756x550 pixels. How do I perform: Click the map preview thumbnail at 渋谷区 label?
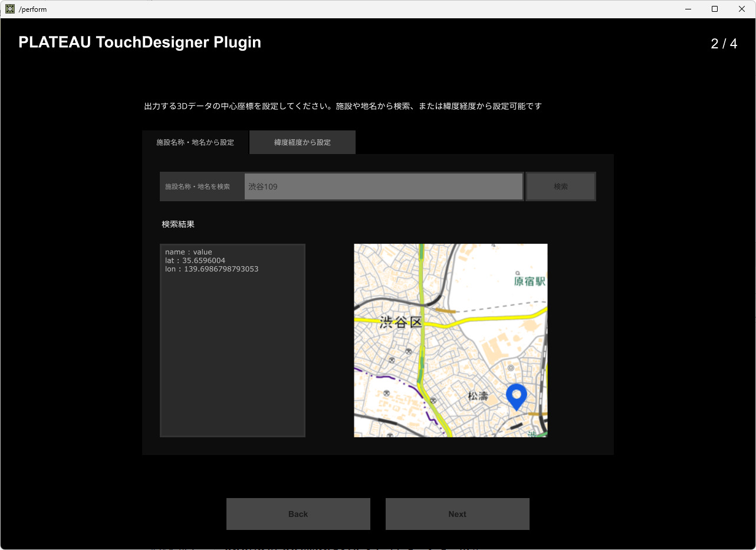point(401,322)
